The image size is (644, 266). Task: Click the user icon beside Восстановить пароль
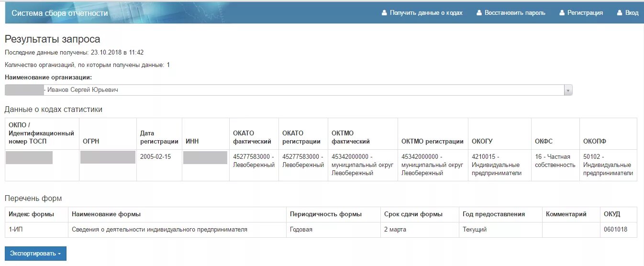479,13
